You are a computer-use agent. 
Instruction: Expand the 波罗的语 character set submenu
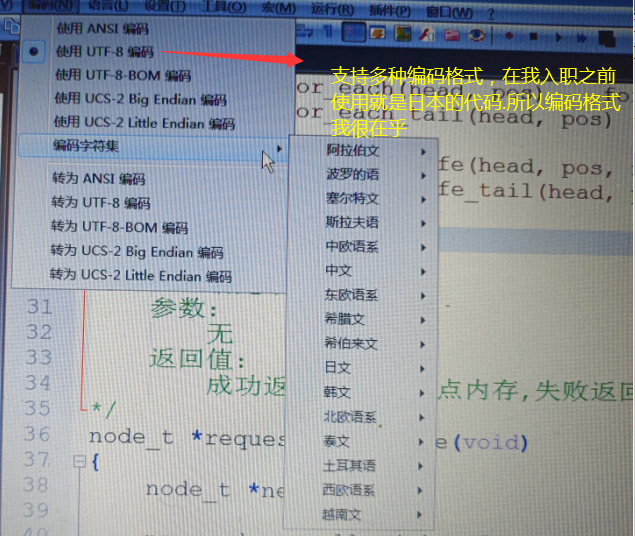coord(363,174)
